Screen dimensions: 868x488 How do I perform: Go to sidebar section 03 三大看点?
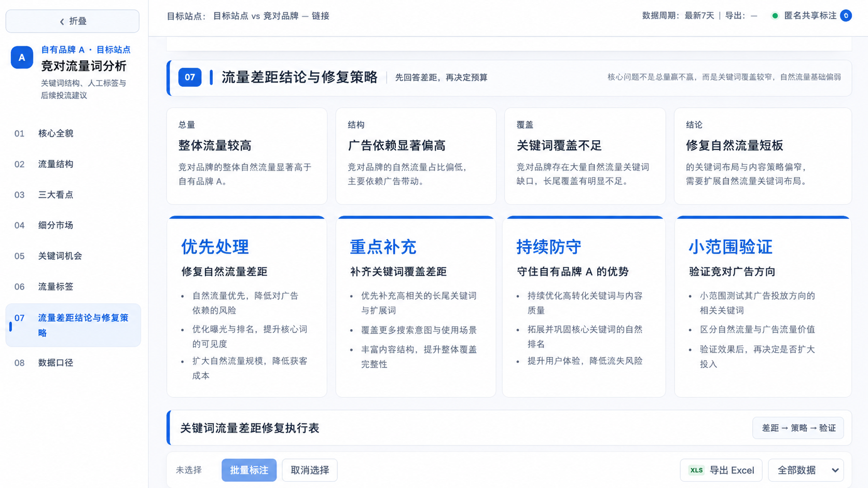tap(73, 195)
